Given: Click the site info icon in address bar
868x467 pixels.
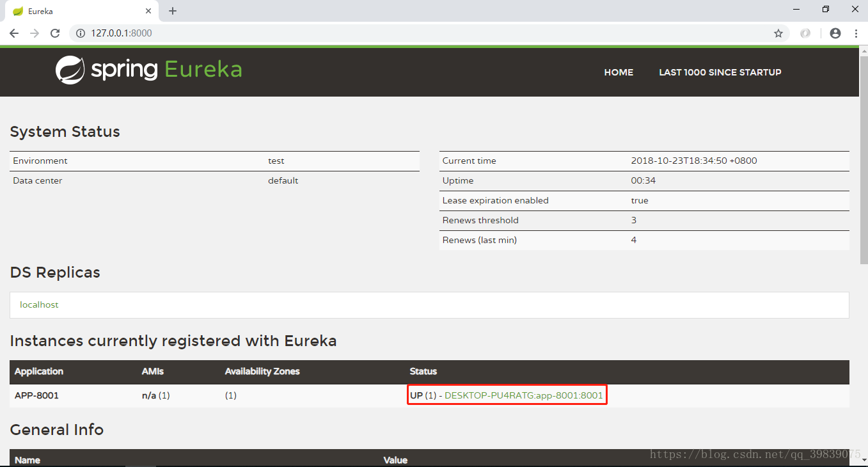Looking at the screenshot, I should (81, 33).
